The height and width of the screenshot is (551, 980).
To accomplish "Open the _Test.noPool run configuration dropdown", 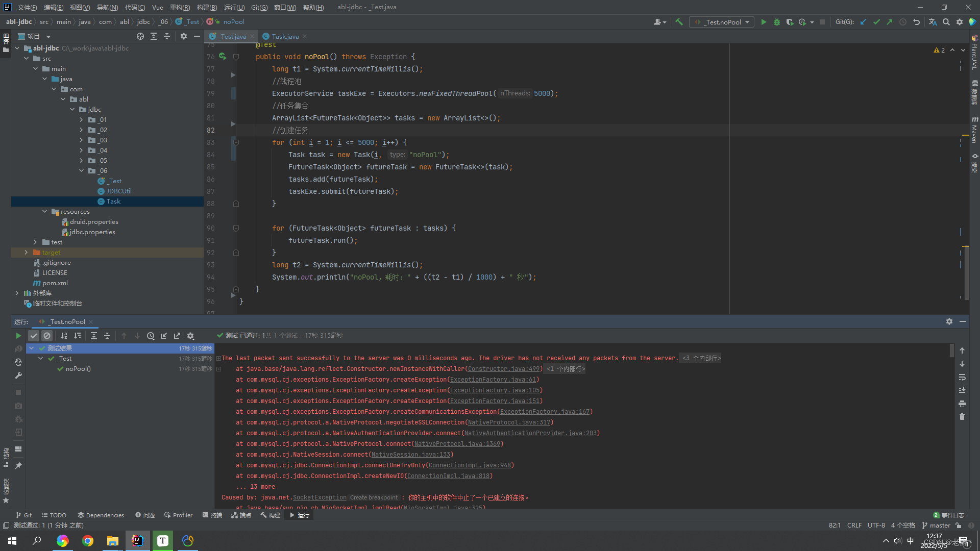I will point(721,22).
